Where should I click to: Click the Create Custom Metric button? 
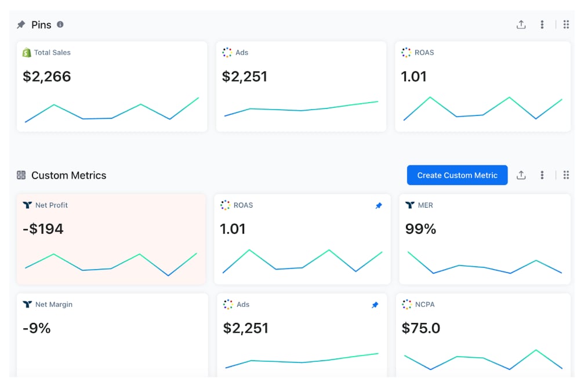coord(457,175)
